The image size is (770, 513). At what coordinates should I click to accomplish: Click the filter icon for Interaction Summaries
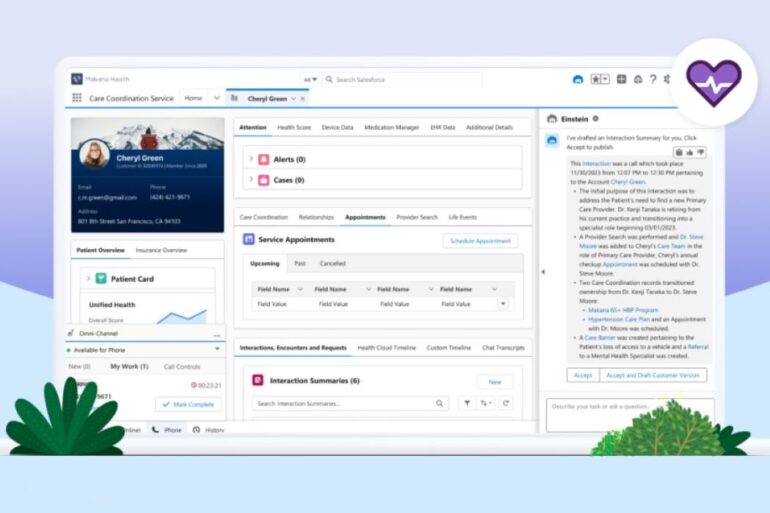[x=467, y=403]
